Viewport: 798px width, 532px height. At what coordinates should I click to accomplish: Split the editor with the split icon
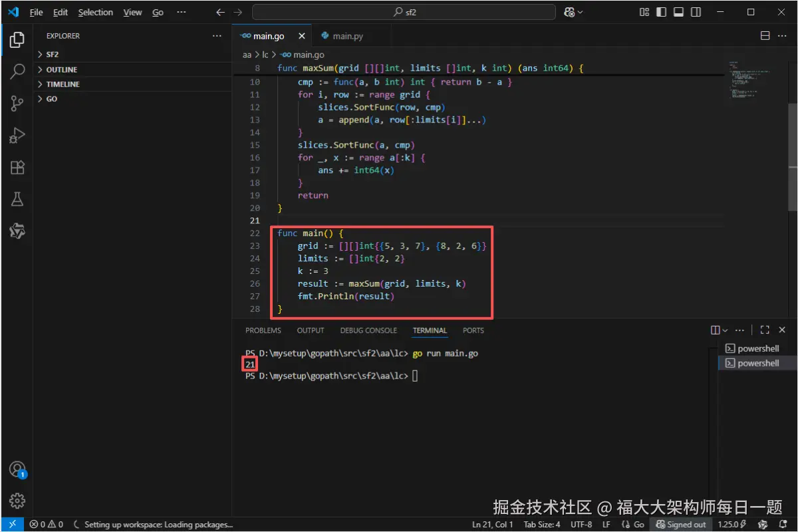tap(765, 36)
